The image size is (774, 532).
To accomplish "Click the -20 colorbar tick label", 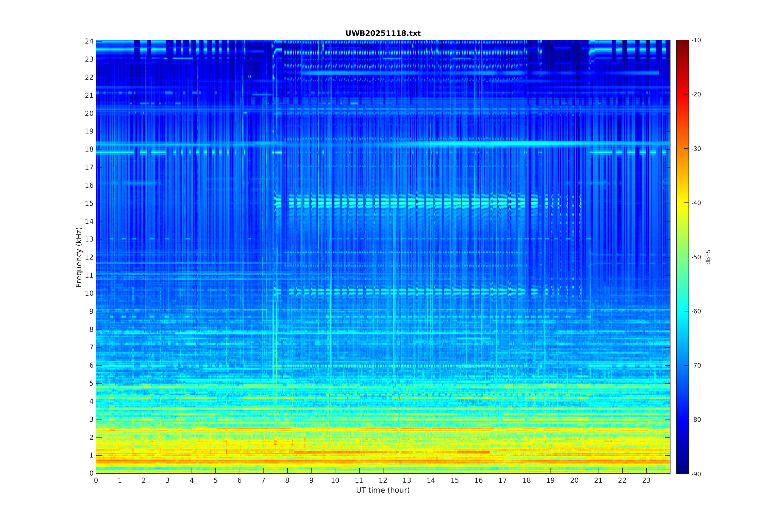I will click(696, 94).
